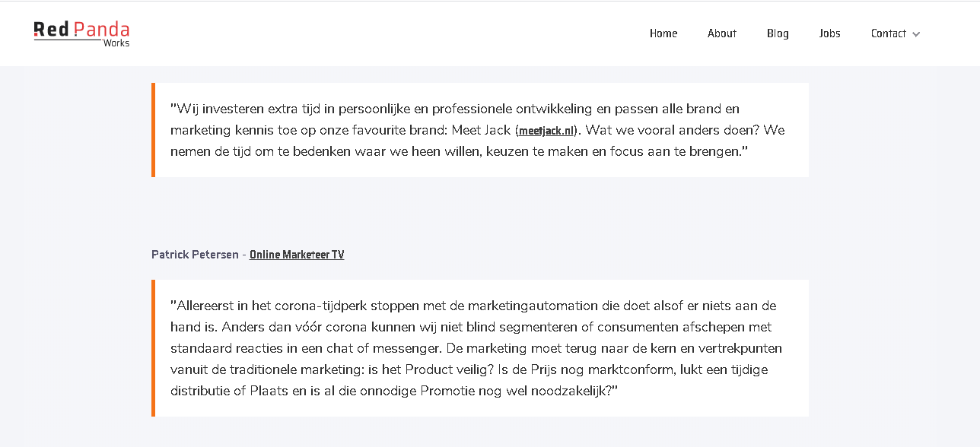Click the Red Panda Works logo
The image size is (980, 447).
point(81,32)
